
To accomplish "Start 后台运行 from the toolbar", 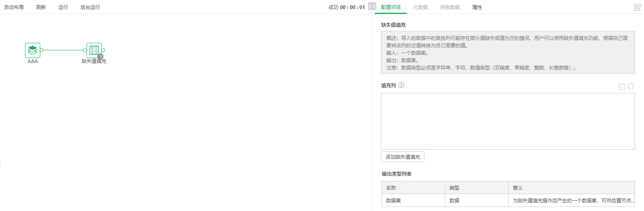I will point(90,7).
